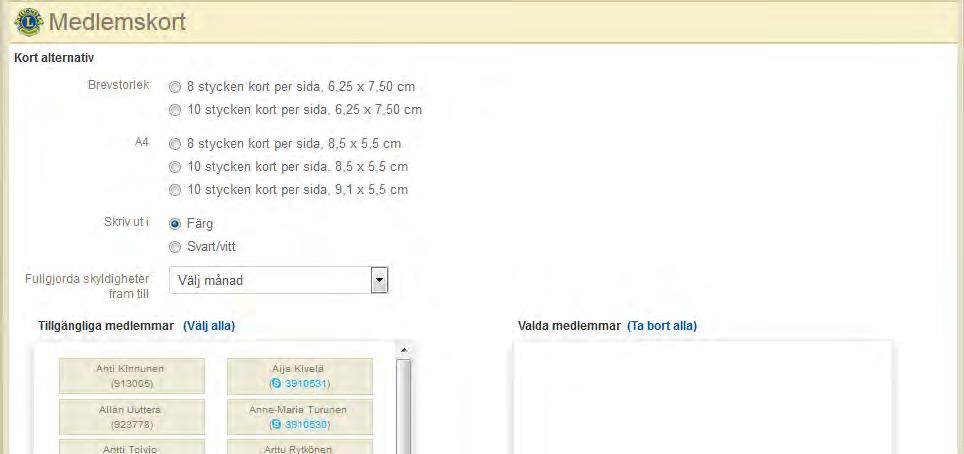Click the Skriv ut i label

(126, 222)
